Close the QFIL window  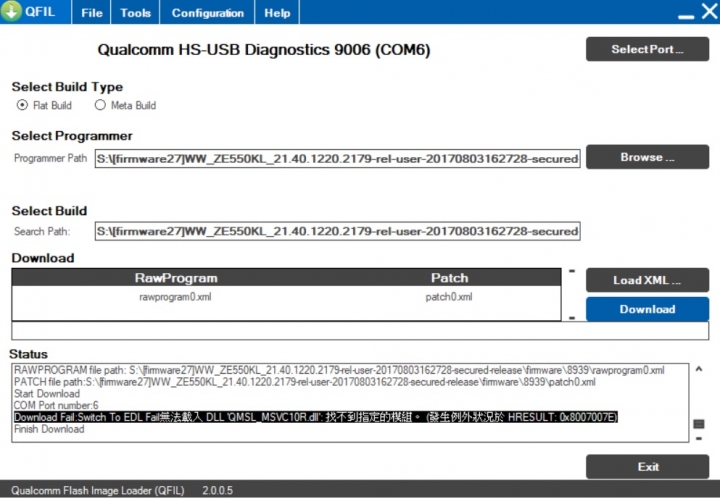click(x=709, y=11)
